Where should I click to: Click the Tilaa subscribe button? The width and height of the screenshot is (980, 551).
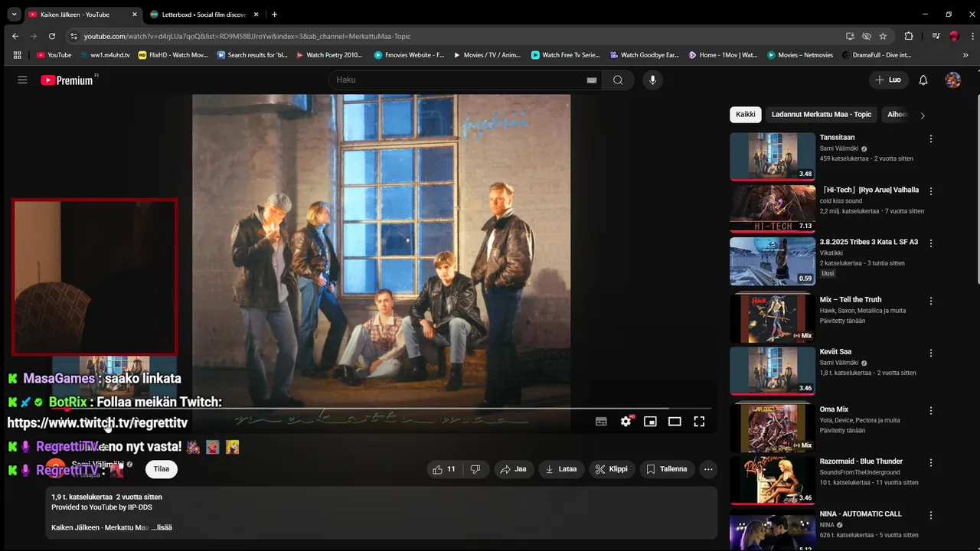click(162, 469)
